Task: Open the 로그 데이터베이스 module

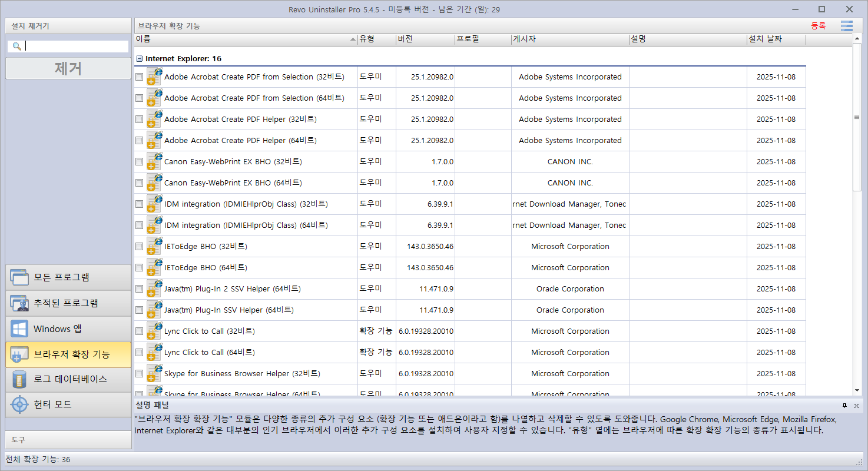Action: (68, 380)
